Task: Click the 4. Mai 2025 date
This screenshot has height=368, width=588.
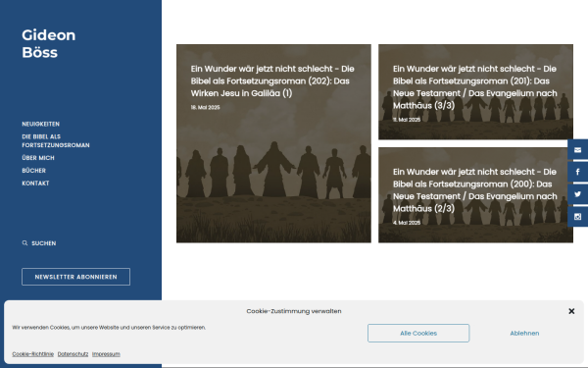Action: pos(407,223)
